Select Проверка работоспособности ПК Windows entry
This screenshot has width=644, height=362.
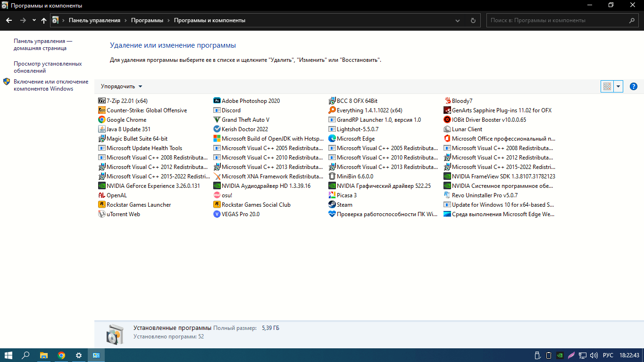click(383, 214)
